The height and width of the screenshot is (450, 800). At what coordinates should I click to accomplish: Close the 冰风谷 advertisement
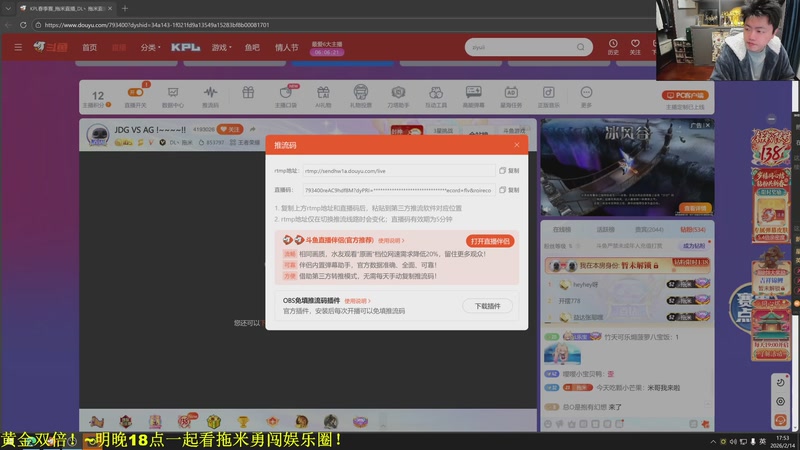click(x=708, y=125)
